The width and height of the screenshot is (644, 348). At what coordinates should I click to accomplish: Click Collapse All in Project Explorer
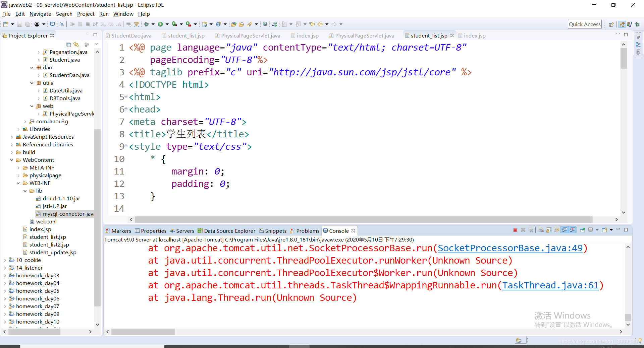pos(68,45)
